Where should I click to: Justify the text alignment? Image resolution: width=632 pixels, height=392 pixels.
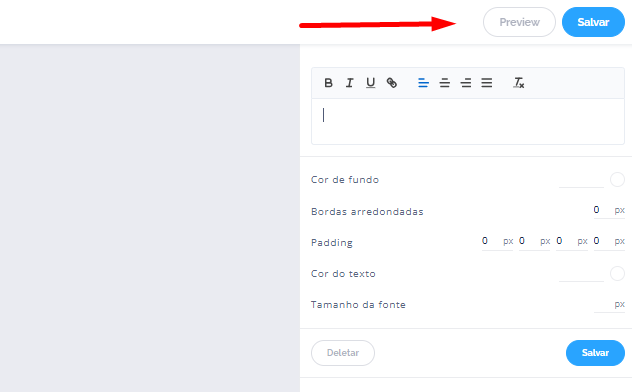[x=486, y=83]
